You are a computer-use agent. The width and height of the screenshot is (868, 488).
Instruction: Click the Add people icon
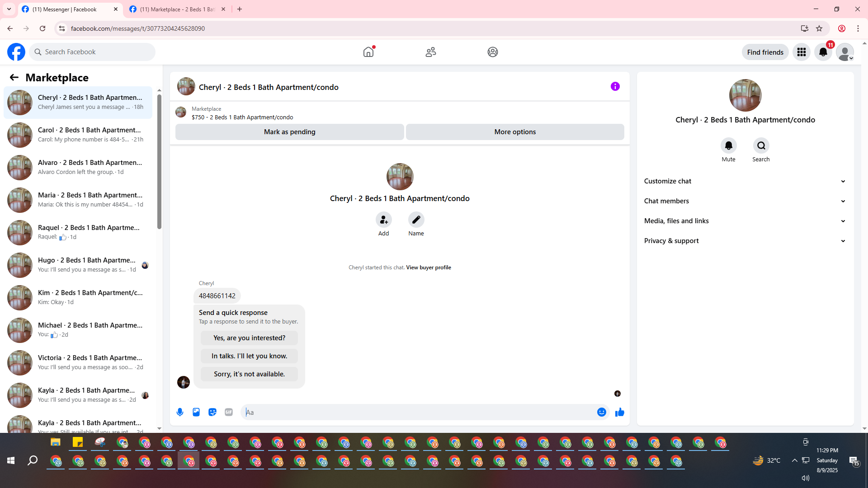click(x=383, y=220)
